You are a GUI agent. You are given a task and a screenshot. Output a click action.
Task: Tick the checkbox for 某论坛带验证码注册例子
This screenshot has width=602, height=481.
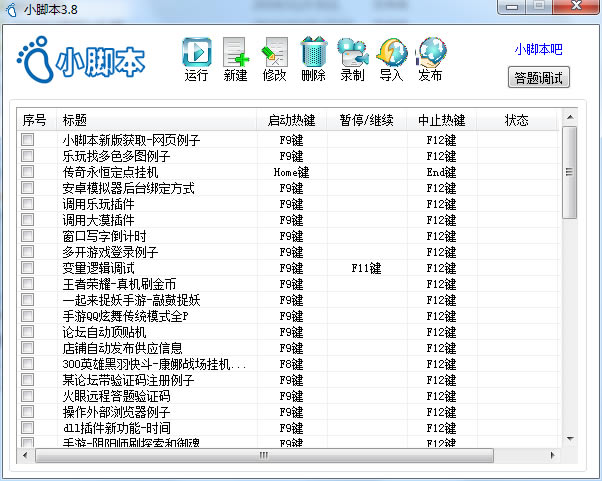[28, 380]
